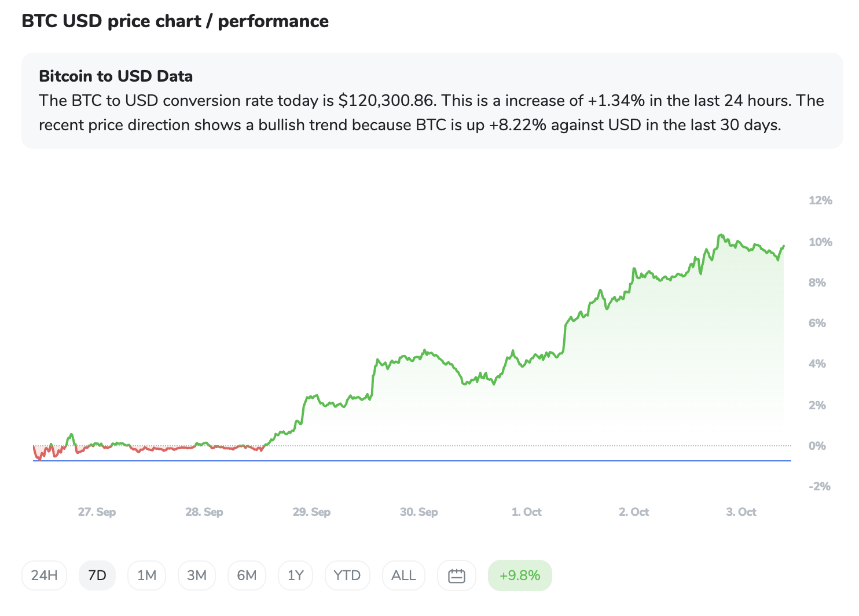859x616 pixels.
Task: Switch chart to 1Y range
Action: coord(295,575)
